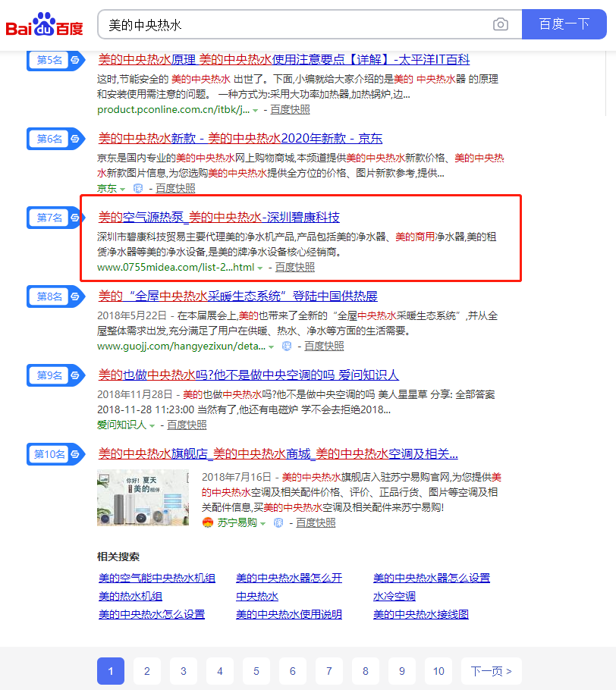This screenshot has width=616, height=690.
Task: Click the 百度一下 search button
Action: tap(564, 24)
